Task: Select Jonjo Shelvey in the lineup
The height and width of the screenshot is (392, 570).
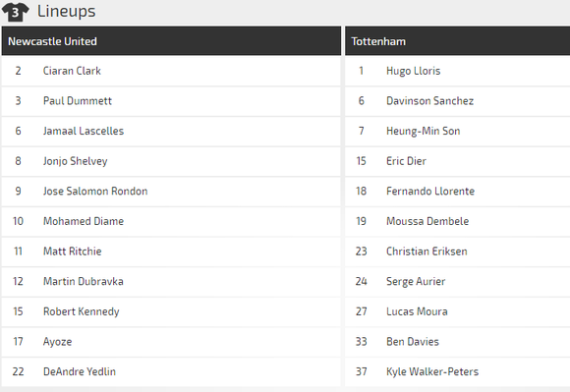Action: coord(76,161)
